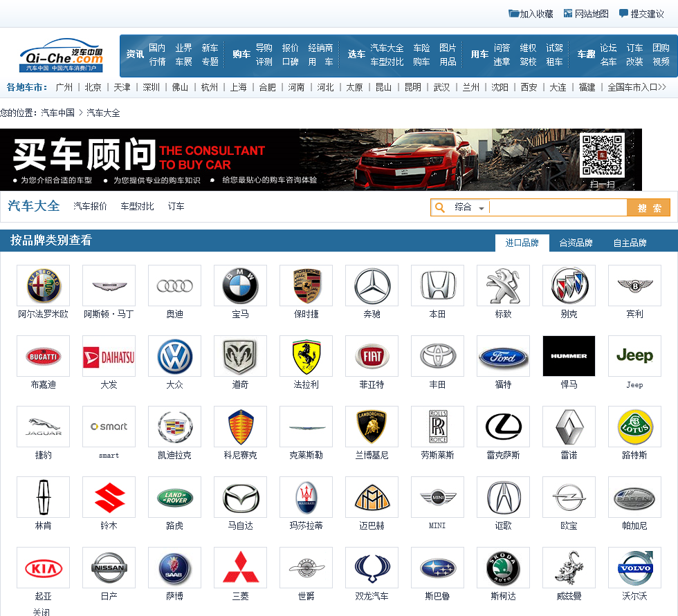The image size is (678, 616).
Task: Select the Bugatti logo
Action: pyautogui.click(x=43, y=356)
